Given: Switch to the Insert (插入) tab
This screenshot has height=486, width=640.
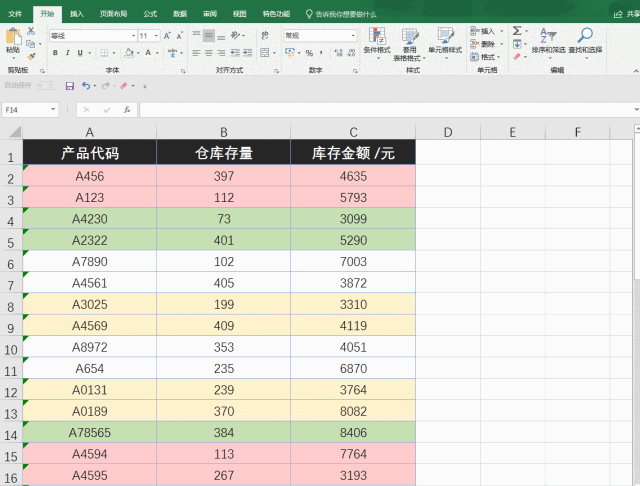Looking at the screenshot, I should (77, 14).
